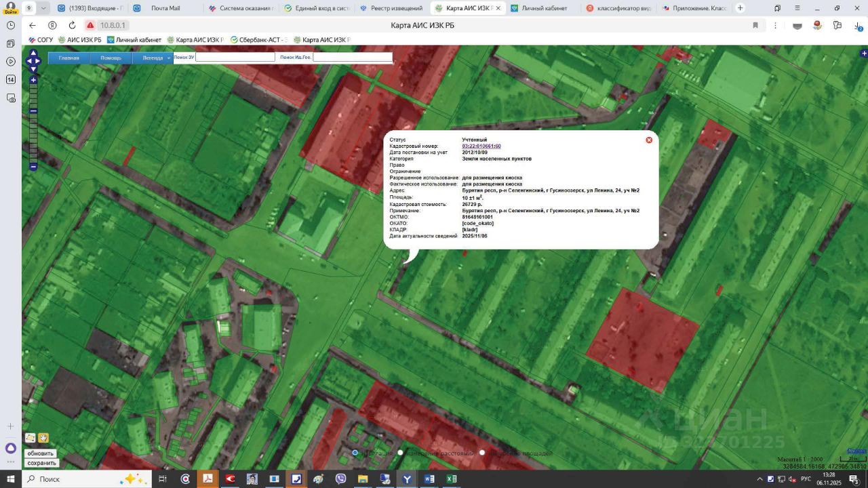Focus the Поиск Ид.Гео. search field

pyautogui.click(x=353, y=58)
